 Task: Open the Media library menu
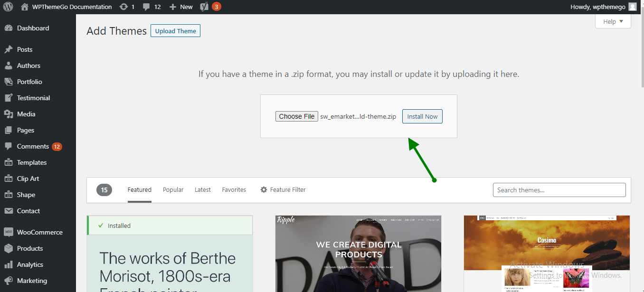pos(26,114)
